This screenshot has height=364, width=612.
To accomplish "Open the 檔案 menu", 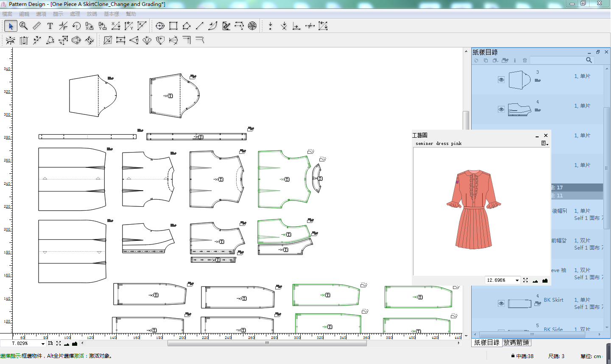I will 7,14.
